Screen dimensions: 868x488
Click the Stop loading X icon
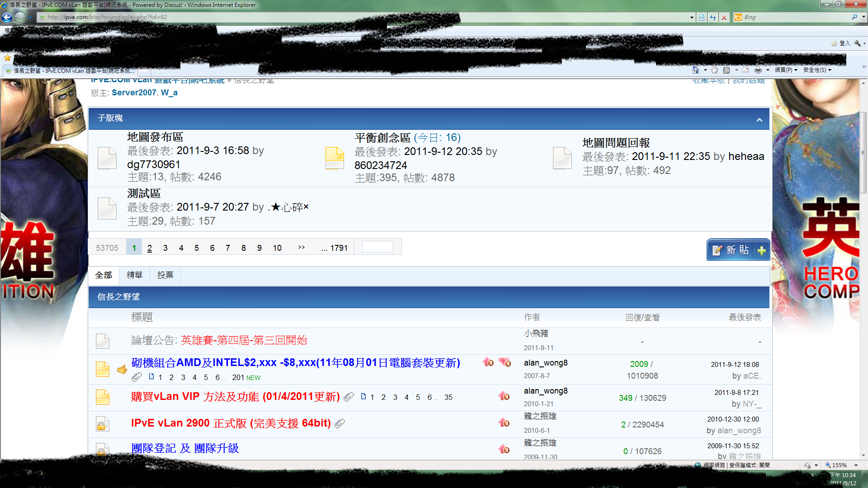point(724,17)
